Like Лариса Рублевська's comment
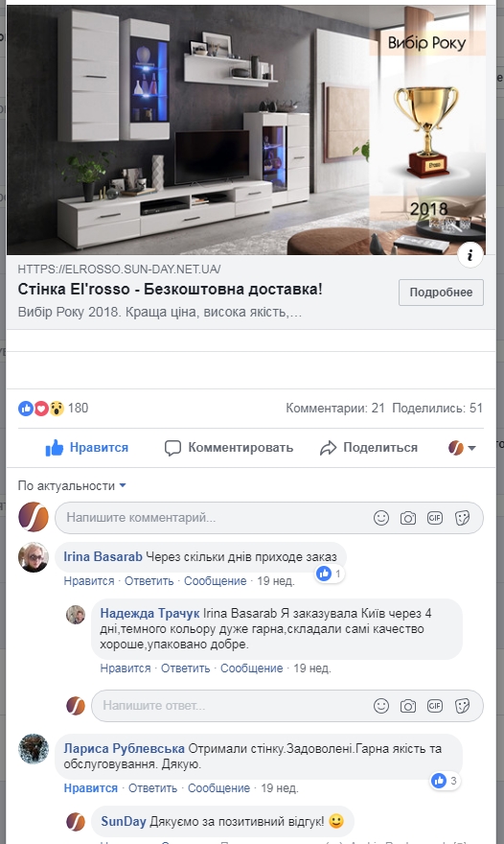The height and width of the screenshot is (844, 504). 90,788
